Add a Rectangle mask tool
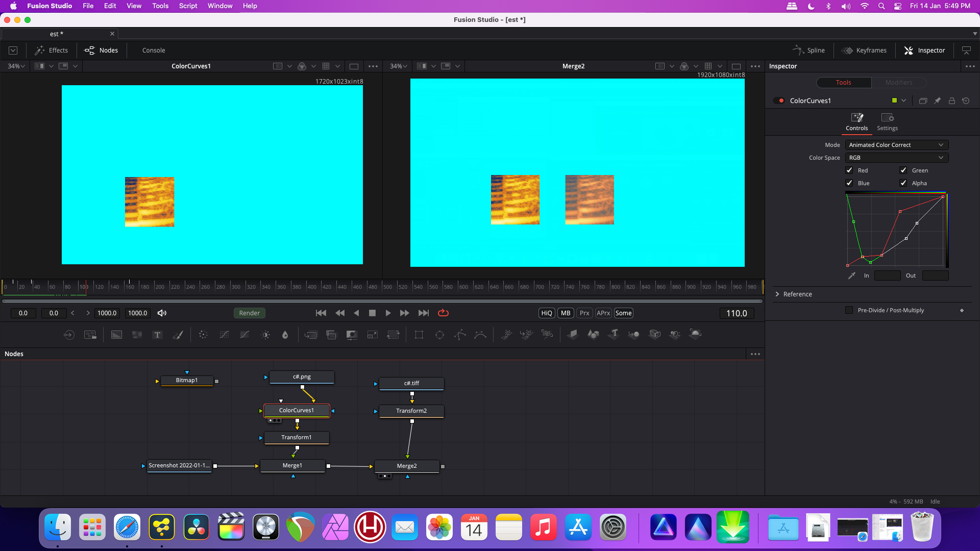980x551 pixels. 419,335
